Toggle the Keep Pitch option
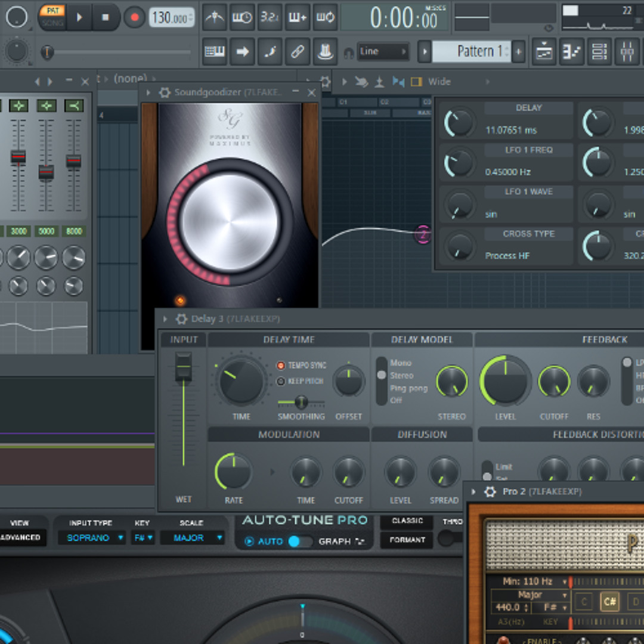 click(281, 382)
